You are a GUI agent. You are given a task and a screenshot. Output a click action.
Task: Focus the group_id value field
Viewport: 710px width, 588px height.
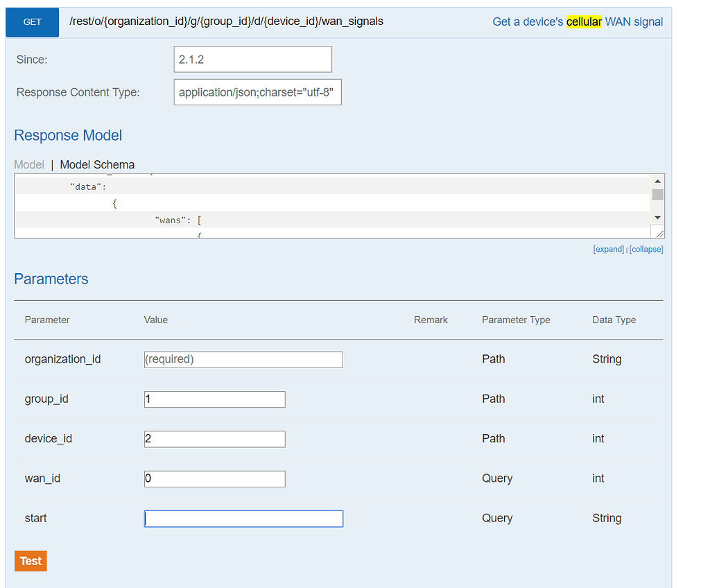point(215,399)
